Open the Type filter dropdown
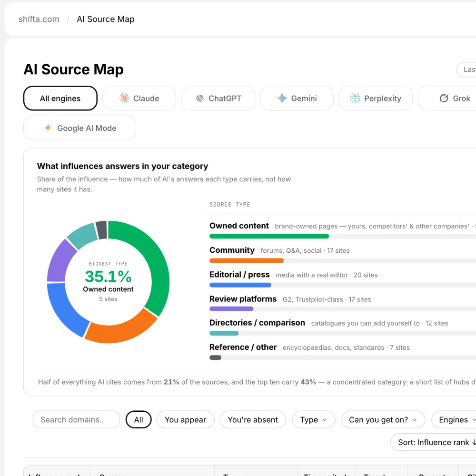Viewport: 476px width, 476px height. tap(314, 419)
